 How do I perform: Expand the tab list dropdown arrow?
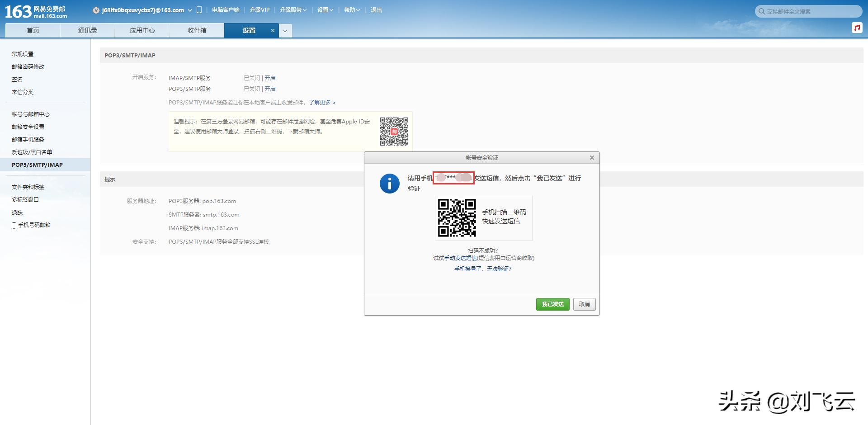click(285, 31)
